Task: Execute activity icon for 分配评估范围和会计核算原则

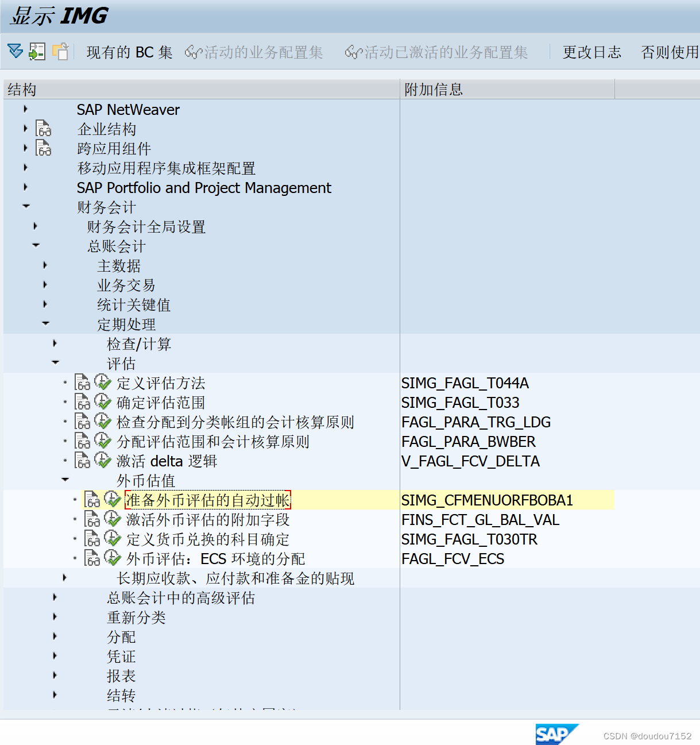Action: pyautogui.click(x=102, y=441)
